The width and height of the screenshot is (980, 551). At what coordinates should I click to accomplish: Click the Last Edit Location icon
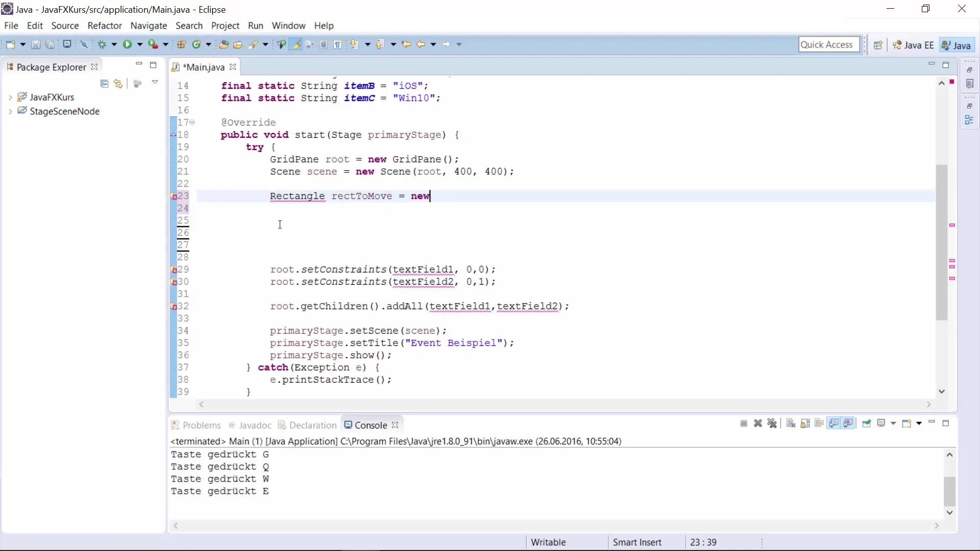pyautogui.click(x=406, y=44)
